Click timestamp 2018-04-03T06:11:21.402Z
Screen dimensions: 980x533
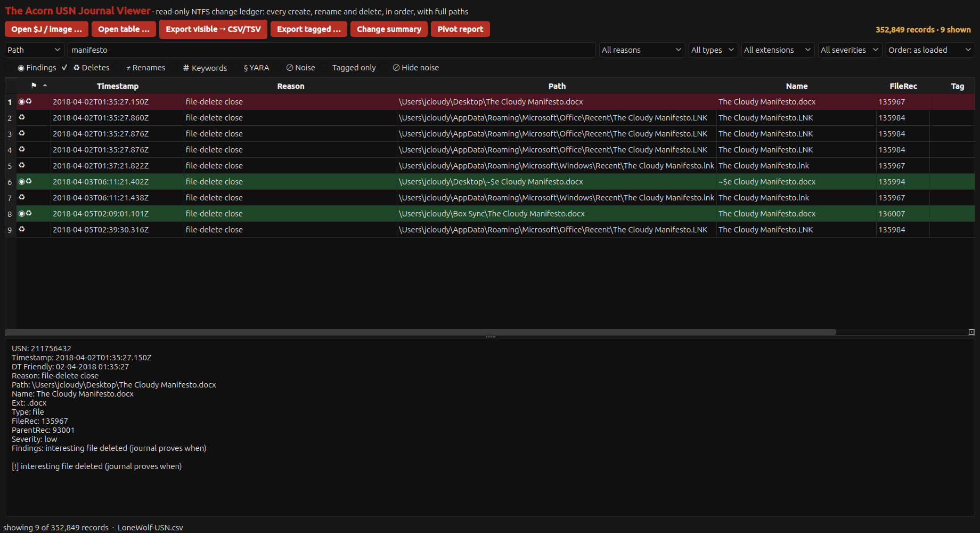click(x=101, y=182)
